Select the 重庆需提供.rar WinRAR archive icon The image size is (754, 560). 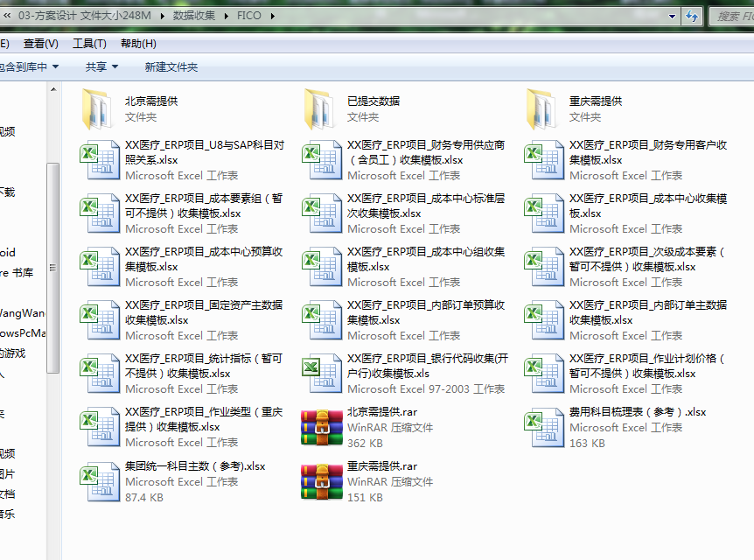pos(322,482)
